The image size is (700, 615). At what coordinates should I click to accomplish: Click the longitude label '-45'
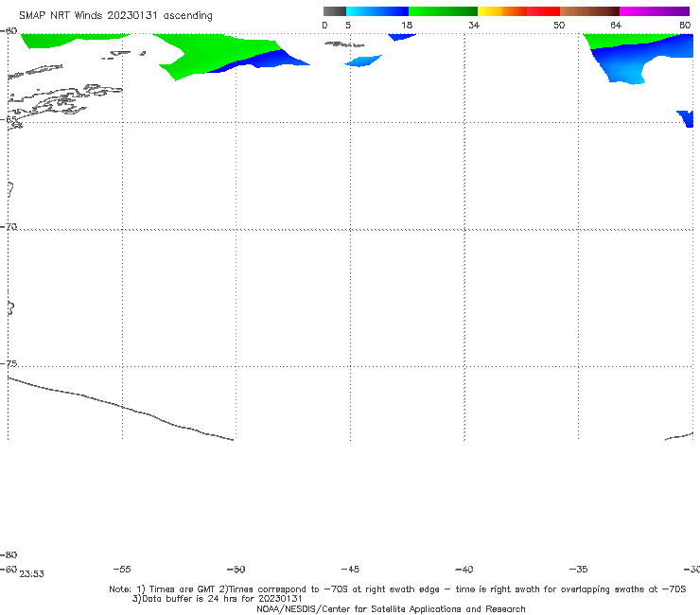350,569
